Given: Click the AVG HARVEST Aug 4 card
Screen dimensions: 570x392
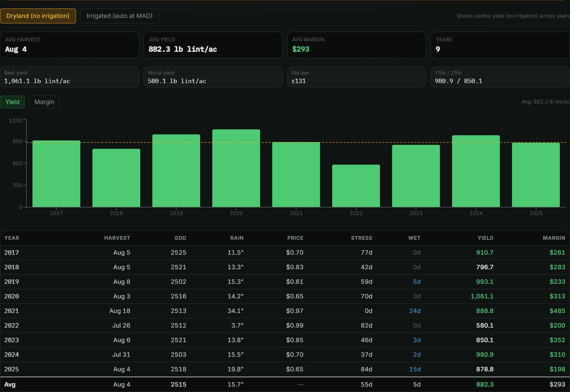Looking at the screenshot, I should click(x=70, y=45).
